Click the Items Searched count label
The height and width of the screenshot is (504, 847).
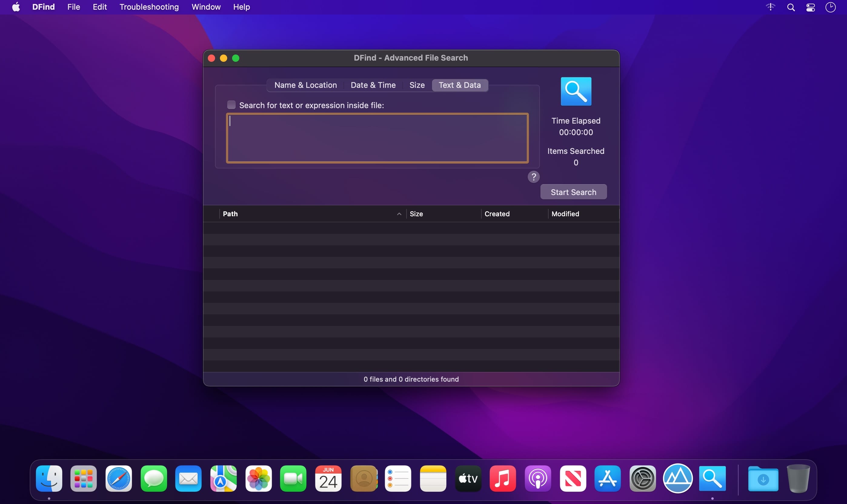tap(576, 151)
